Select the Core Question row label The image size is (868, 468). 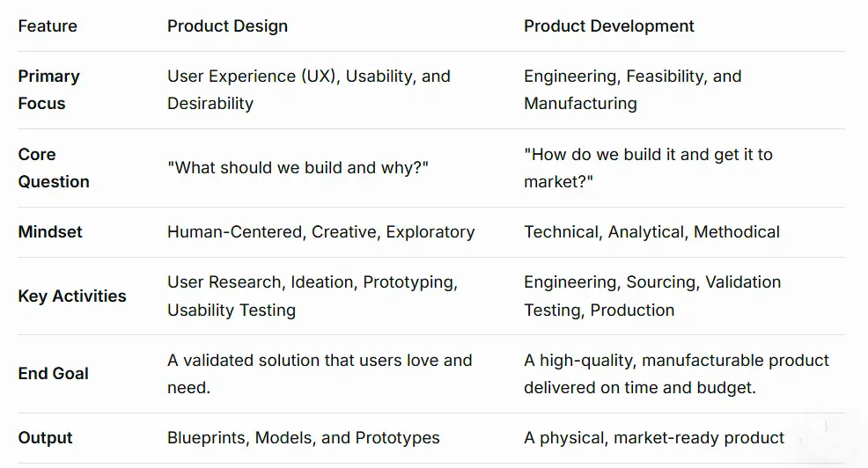click(54, 168)
